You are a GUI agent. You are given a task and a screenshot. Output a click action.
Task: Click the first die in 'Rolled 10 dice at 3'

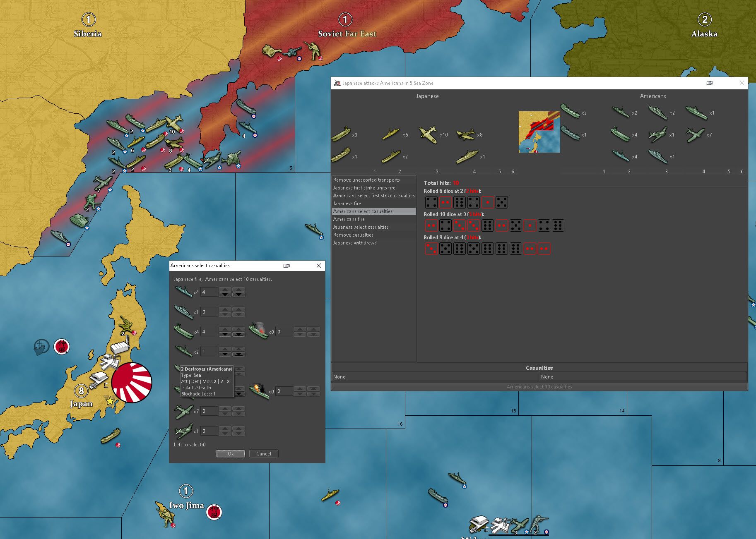coord(431,225)
